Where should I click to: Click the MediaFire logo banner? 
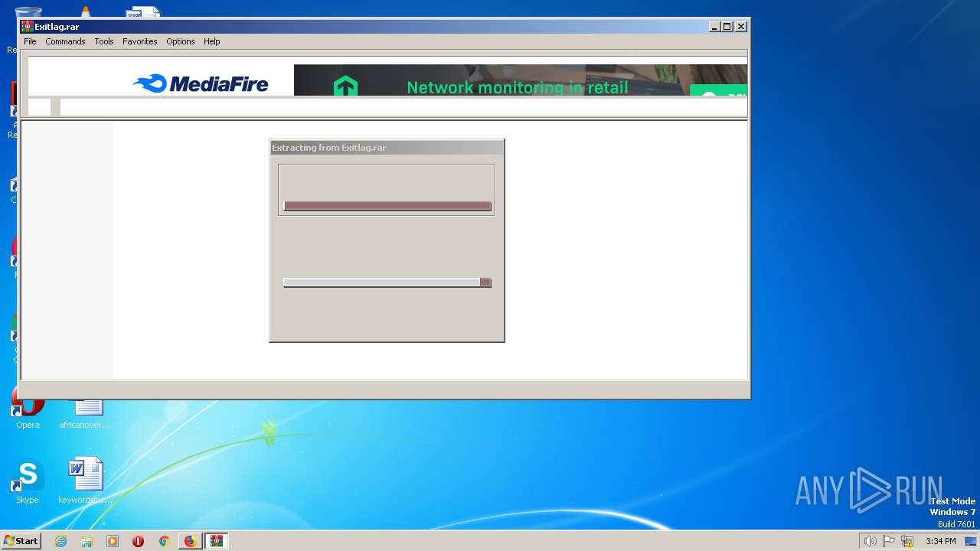201,83
